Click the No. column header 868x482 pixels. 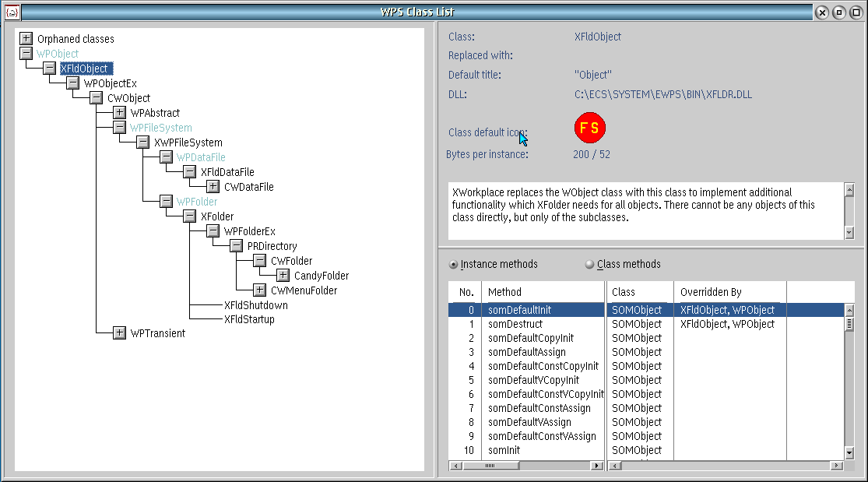tap(465, 292)
